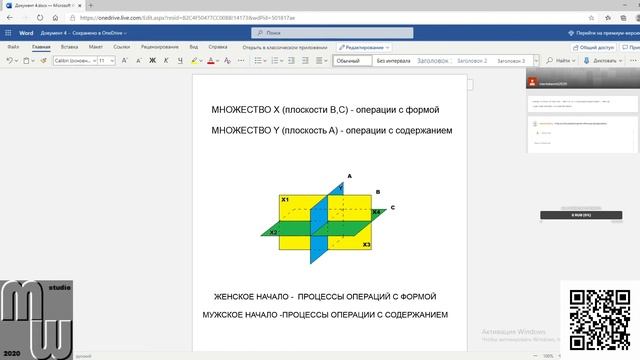Click the paragraph alignment icon
640x360 pixels.
(319, 60)
